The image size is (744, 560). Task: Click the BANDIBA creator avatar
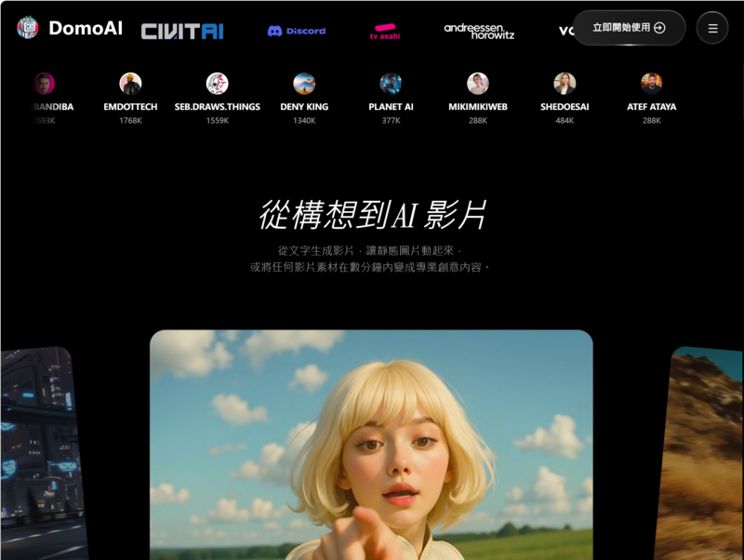[44, 84]
